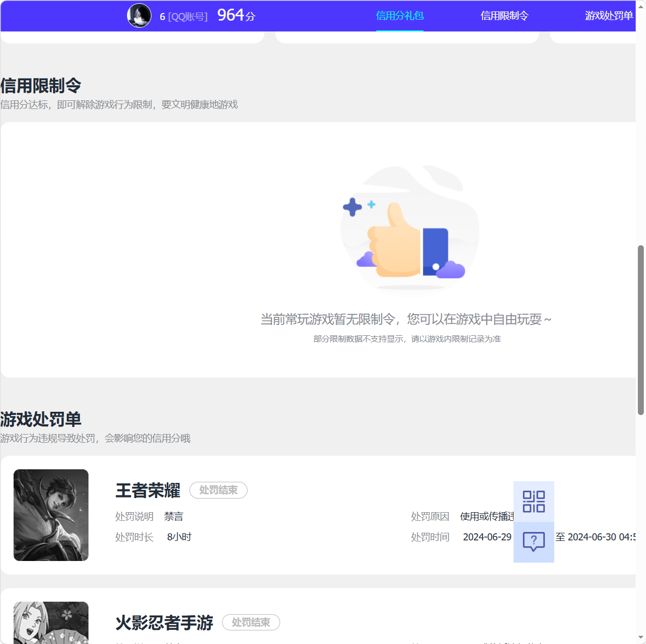This screenshot has height=644, width=646.
Task: Click 8小时 penalty duration value
Action: click(x=179, y=537)
